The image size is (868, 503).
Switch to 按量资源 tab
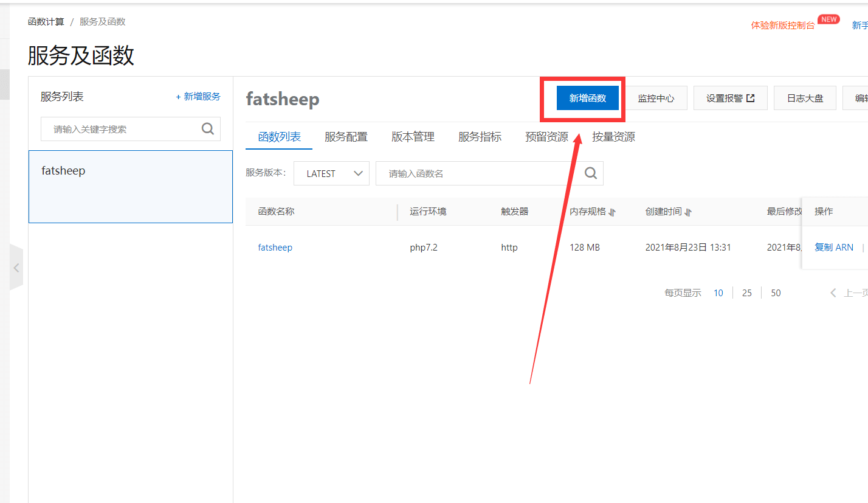tap(614, 137)
